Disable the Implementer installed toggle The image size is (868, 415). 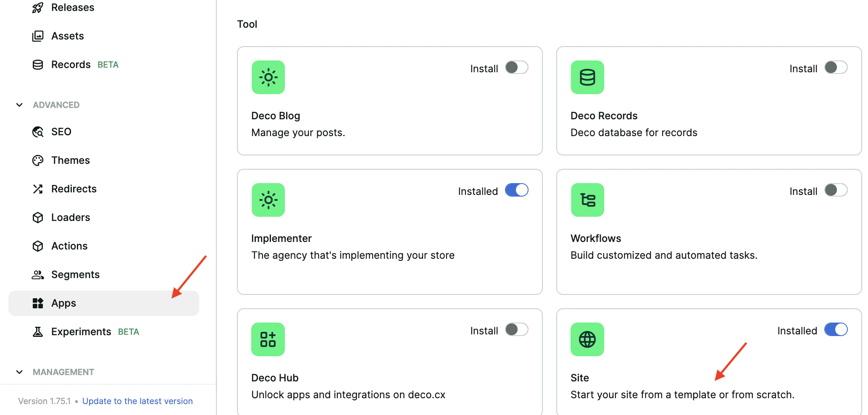516,190
